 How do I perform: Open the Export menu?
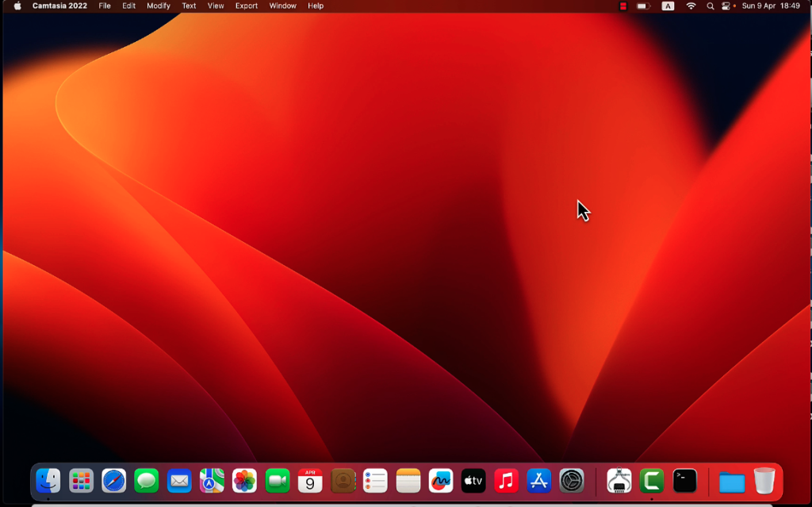(x=247, y=6)
